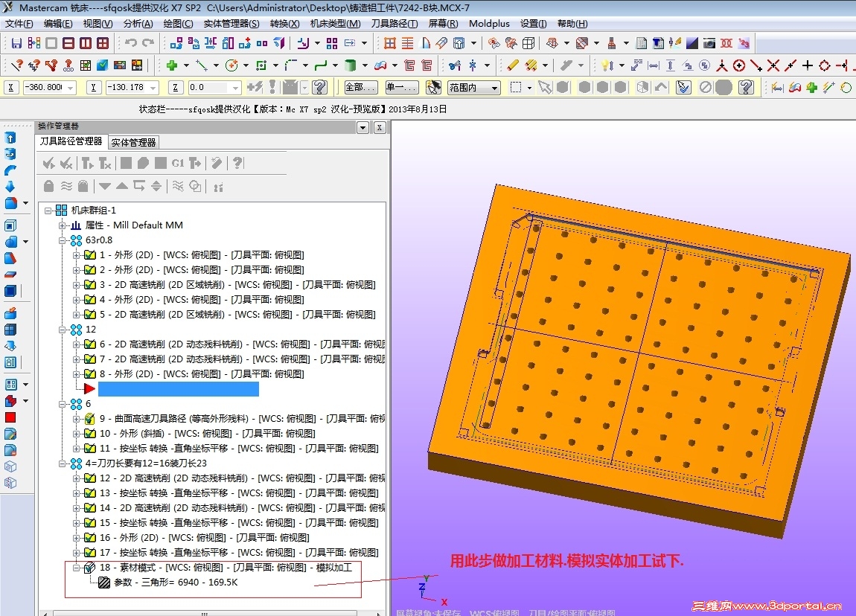Screen dimensions: 856x616
Task: Select the single viewport layout icon
Action: 51,43
